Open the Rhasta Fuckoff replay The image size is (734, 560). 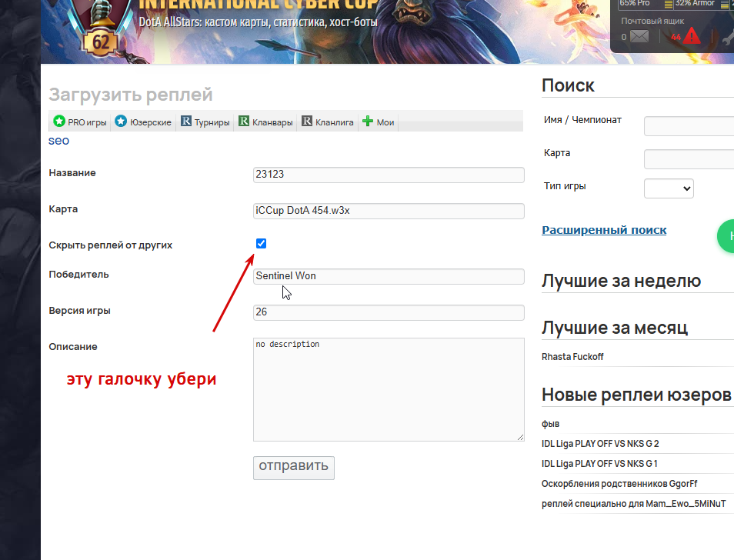coord(572,357)
